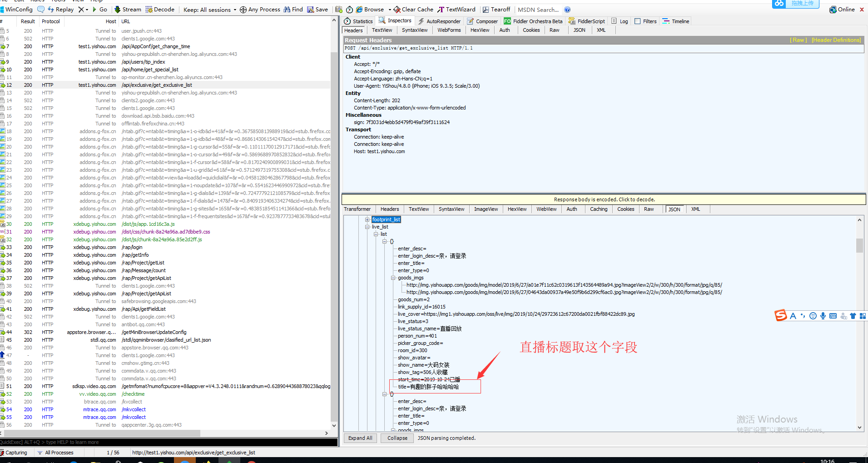Select request SyntaxView inspector tab

pos(415,30)
